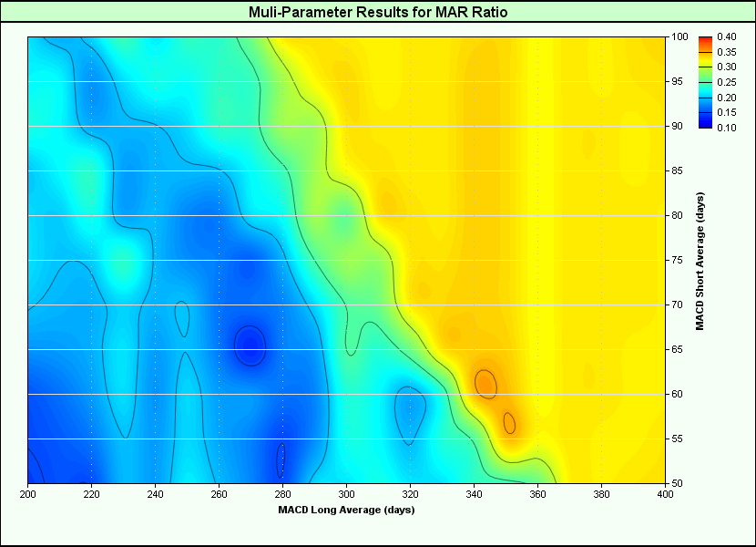This screenshot has height=547, width=756.
Task: Click the small oval contour near 248
Action: [182, 317]
